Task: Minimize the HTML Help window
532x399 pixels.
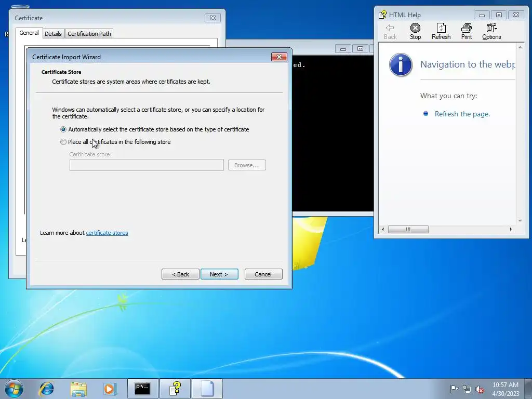Action: coord(482,15)
